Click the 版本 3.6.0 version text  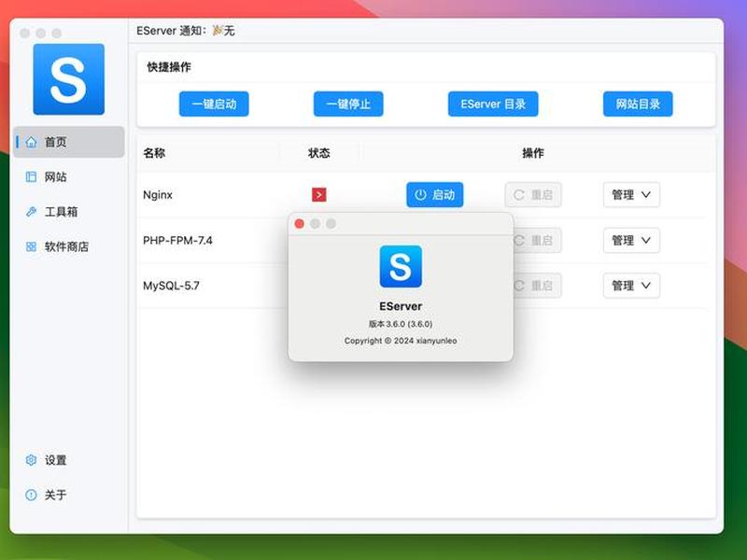point(401,324)
